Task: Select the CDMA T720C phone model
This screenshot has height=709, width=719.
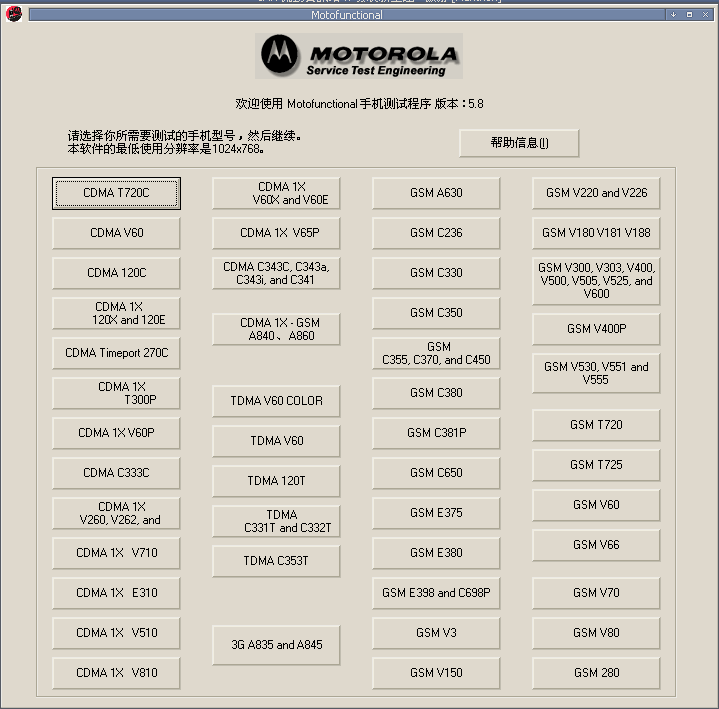Action: point(116,193)
